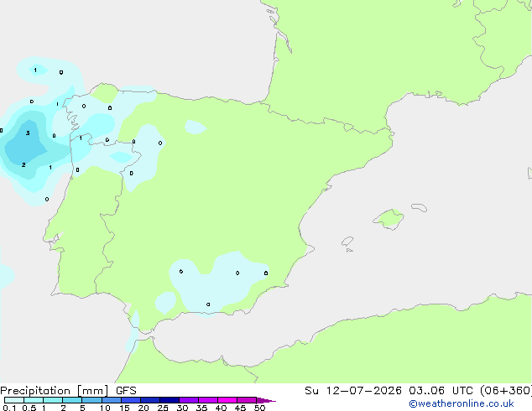Click the 35 legend scale label
The height and width of the screenshot is (411, 532).
tap(202, 408)
